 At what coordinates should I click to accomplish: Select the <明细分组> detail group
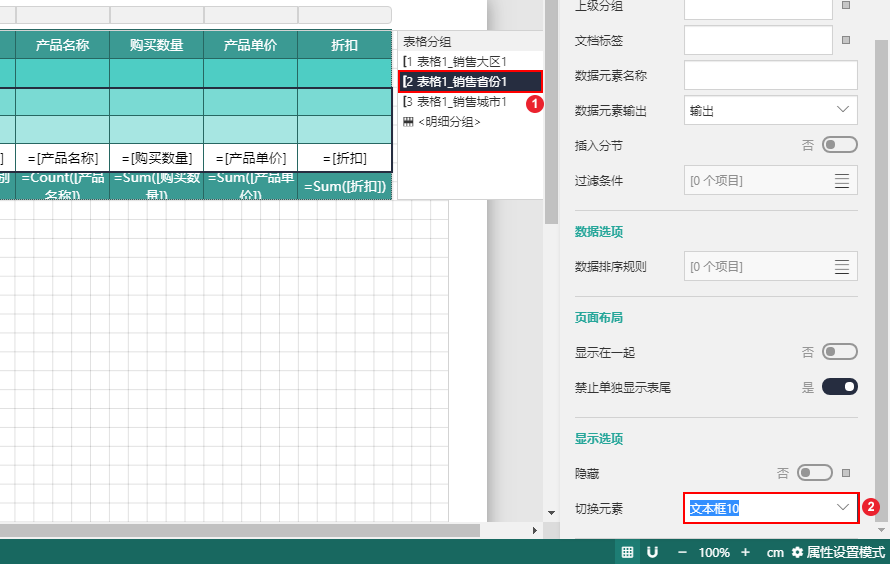[447, 121]
